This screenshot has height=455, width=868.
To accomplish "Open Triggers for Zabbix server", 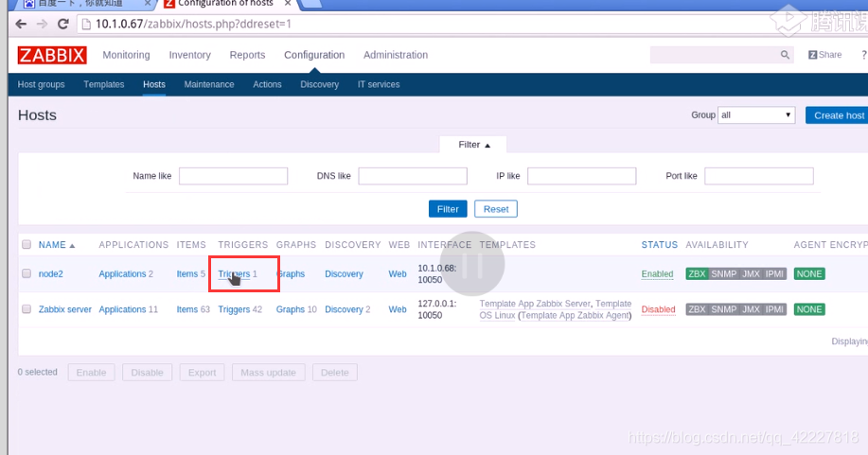I will tap(234, 309).
